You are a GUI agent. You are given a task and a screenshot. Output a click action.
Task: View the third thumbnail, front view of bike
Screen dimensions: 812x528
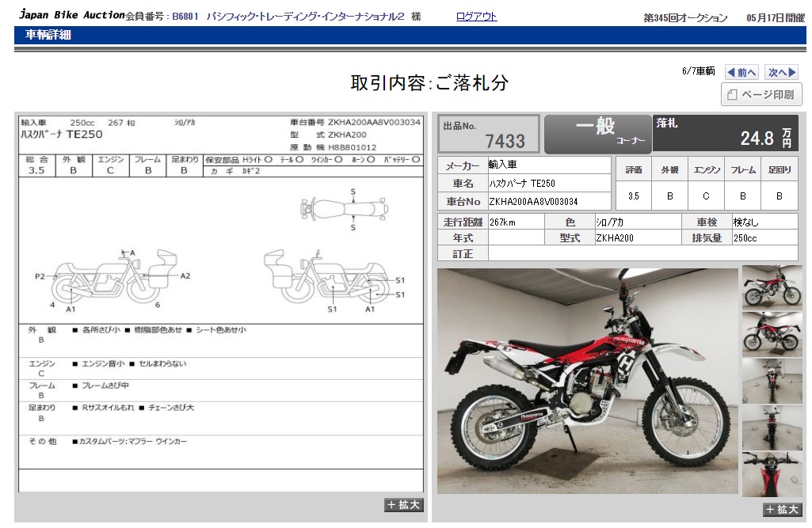[x=772, y=381]
